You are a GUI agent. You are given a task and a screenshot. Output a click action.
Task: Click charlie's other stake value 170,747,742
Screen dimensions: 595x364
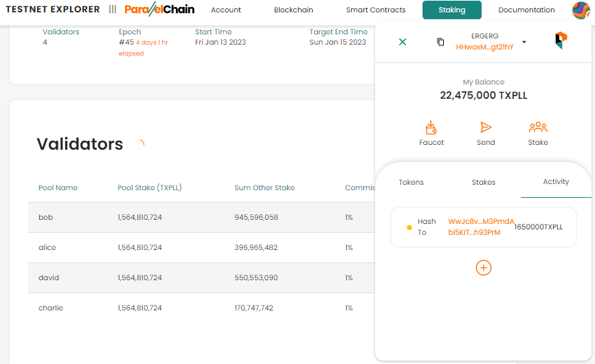tap(254, 308)
